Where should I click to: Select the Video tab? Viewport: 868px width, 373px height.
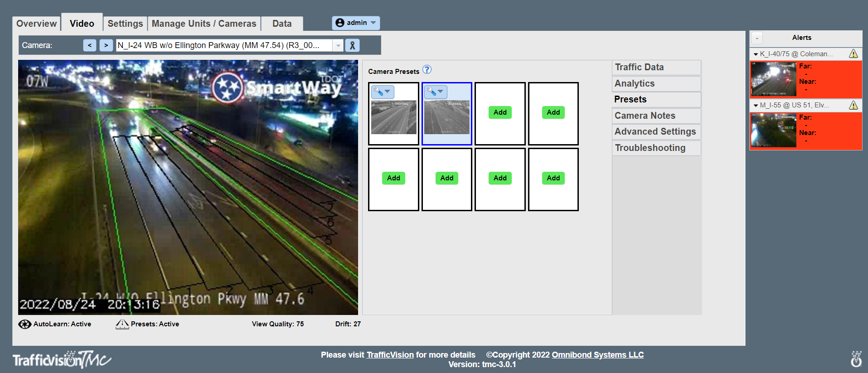pos(82,23)
